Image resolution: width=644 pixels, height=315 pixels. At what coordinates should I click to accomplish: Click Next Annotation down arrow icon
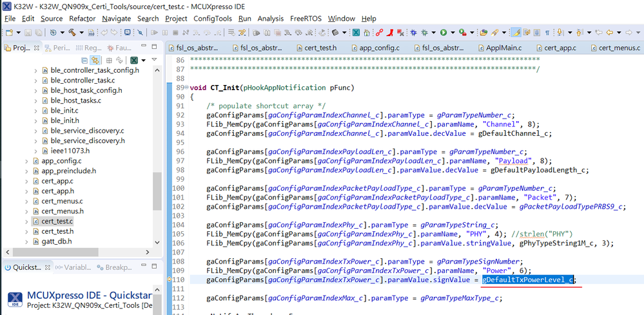tap(560, 32)
